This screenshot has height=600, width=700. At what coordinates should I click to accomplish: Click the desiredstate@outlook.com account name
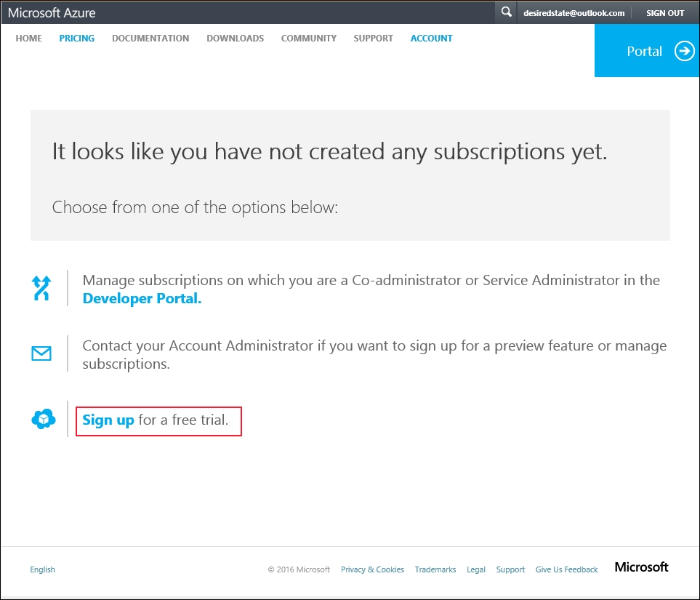point(574,13)
